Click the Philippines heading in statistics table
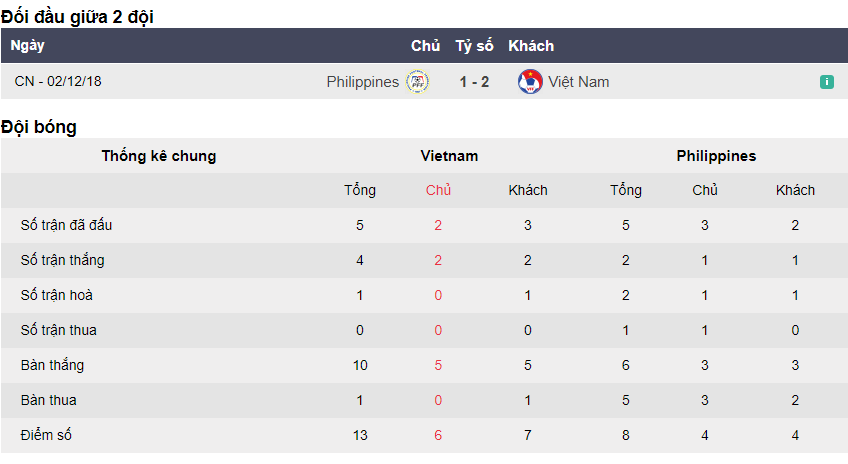Image resolution: width=848 pixels, height=464 pixels. [716, 156]
